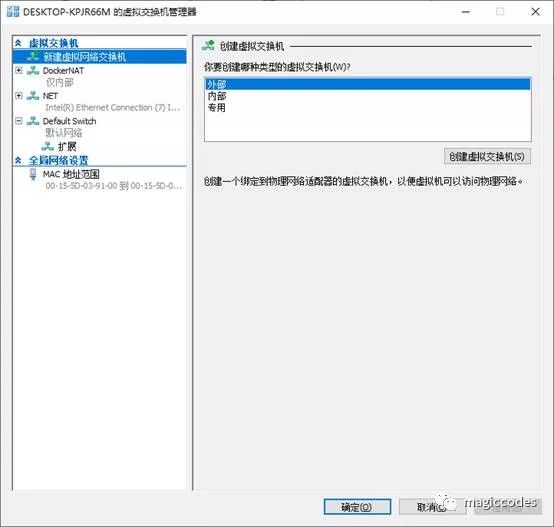This screenshot has width=554, height=527.
Task: Expand the NET tree node
Action: point(19,96)
